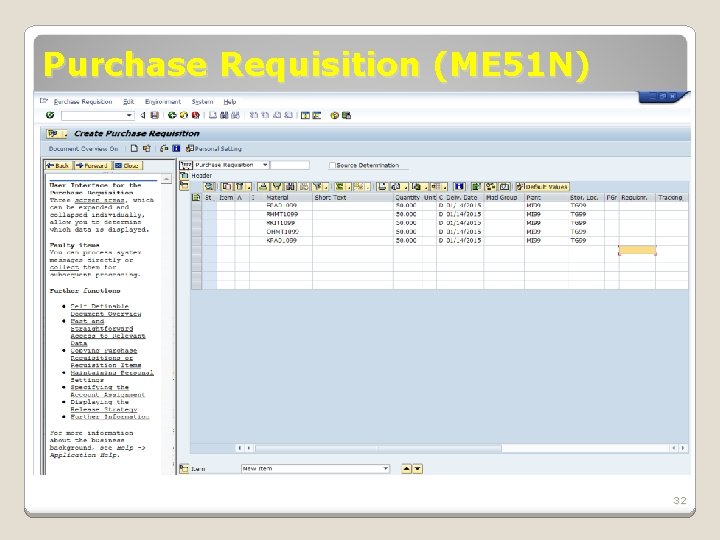This screenshot has width=720, height=540.
Task: Expand the Header section
Action: tap(184, 175)
